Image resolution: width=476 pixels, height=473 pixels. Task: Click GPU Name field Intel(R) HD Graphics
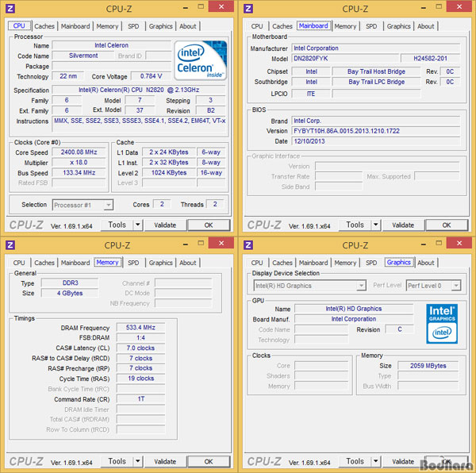(x=354, y=309)
